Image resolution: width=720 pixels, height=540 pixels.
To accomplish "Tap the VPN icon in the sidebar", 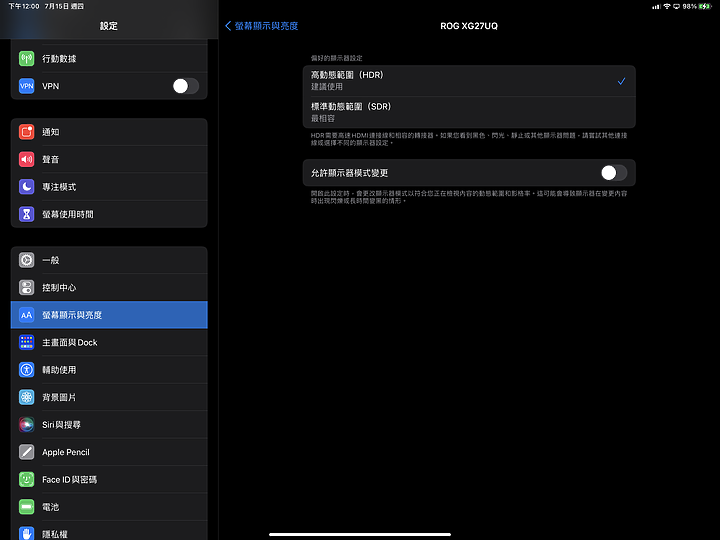I will click(27, 86).
